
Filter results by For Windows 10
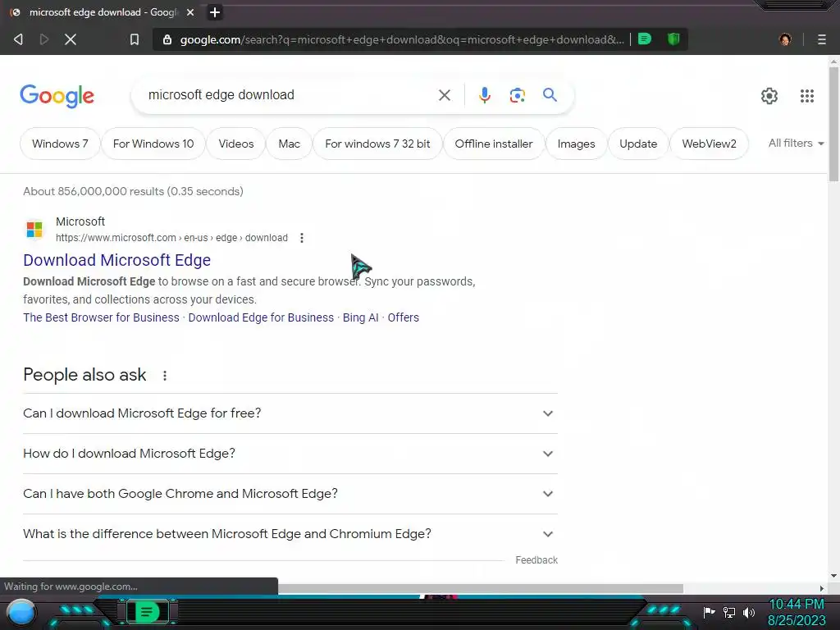pyautogui.click(x=153, y=144)
